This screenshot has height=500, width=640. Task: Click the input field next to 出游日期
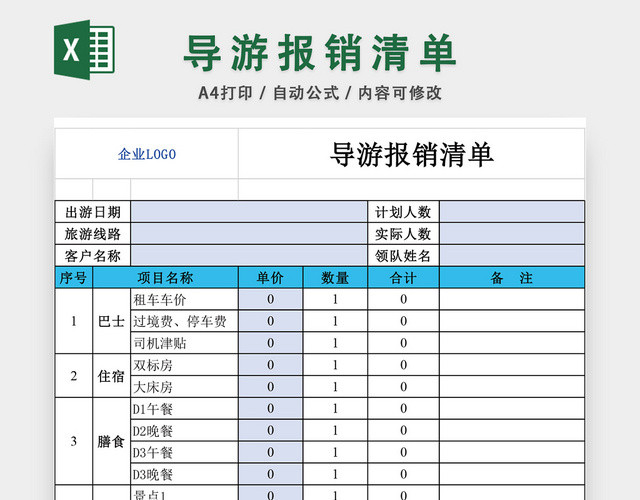(x=249, y=212)
